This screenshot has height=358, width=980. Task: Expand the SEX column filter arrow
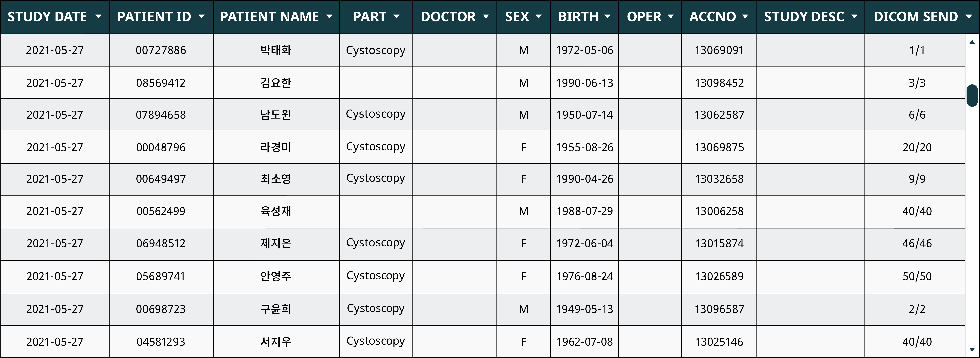point(538,17)
